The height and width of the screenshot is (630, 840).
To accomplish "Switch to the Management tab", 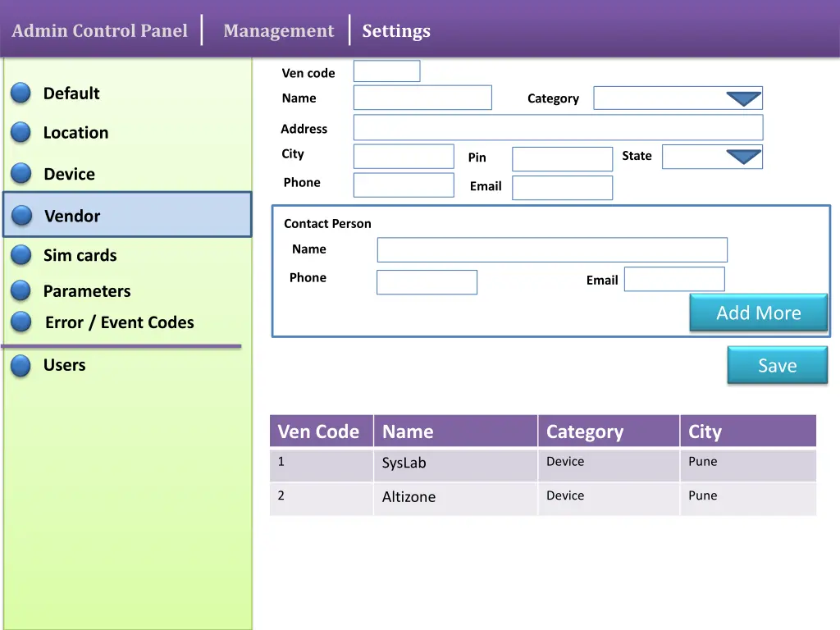I will pyautogui.click(x=278, y=31).
